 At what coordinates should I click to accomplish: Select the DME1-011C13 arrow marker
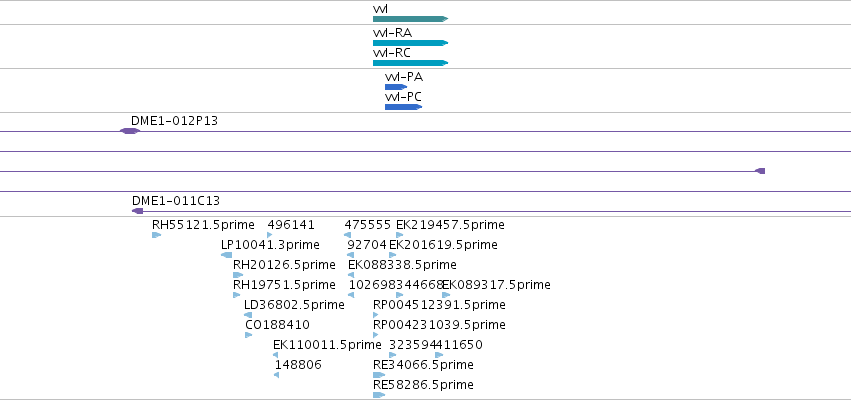[138, 211]
